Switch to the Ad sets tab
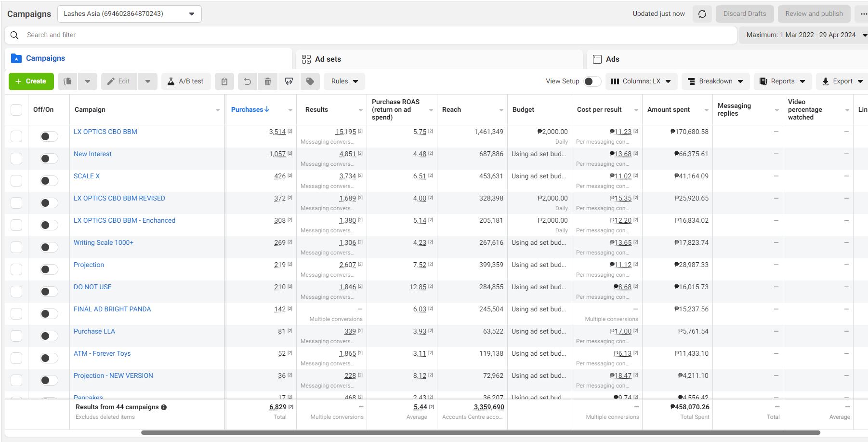868x442 pixels. (x=439, y=59)
